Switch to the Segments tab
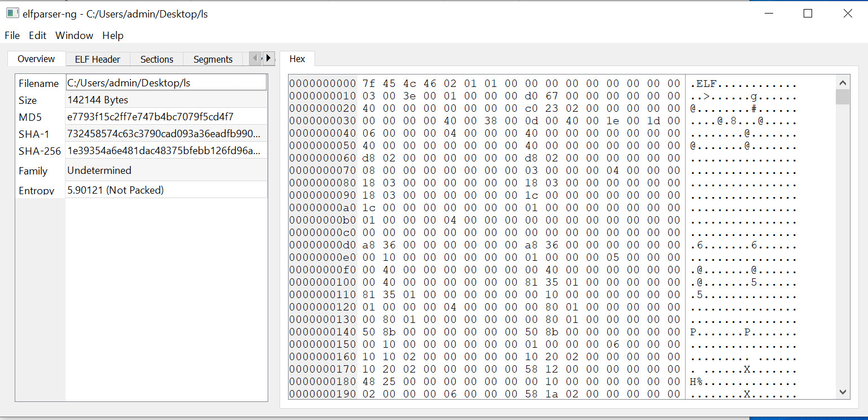Image resolution: width=868 pixels, height=420 pixels. (x=213, y=59)
